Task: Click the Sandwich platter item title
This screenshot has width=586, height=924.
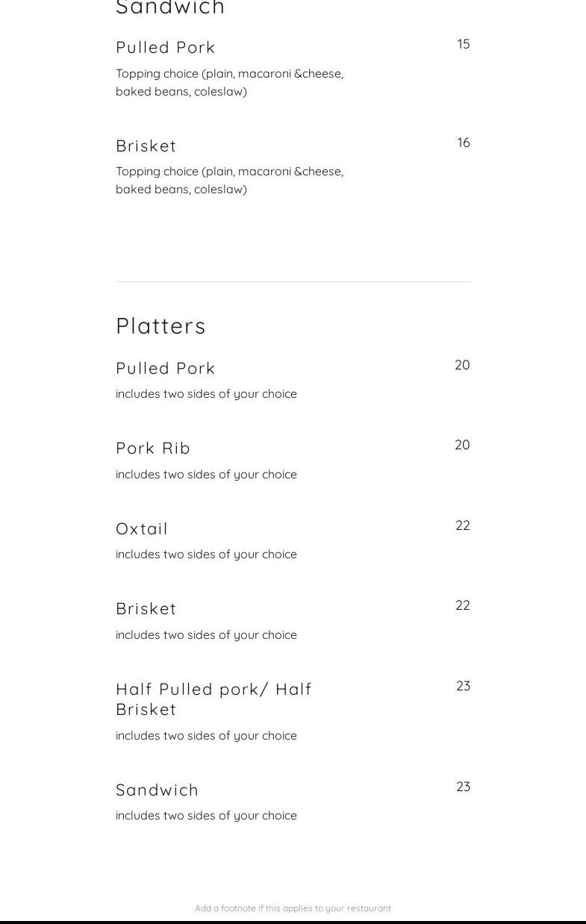Action: 157,790
